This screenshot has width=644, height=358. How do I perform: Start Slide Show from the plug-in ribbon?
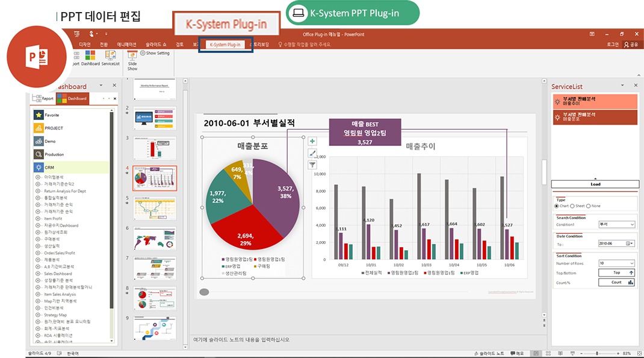tap(132, 60)
